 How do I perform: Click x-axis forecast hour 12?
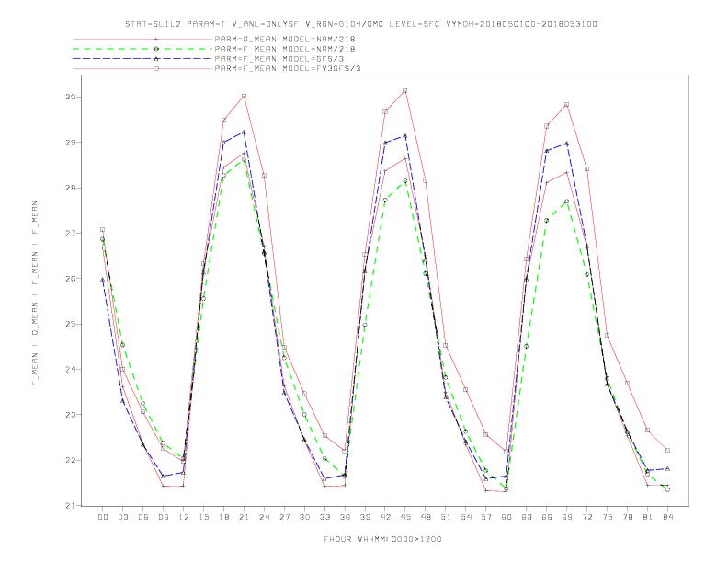pos(184,517)
